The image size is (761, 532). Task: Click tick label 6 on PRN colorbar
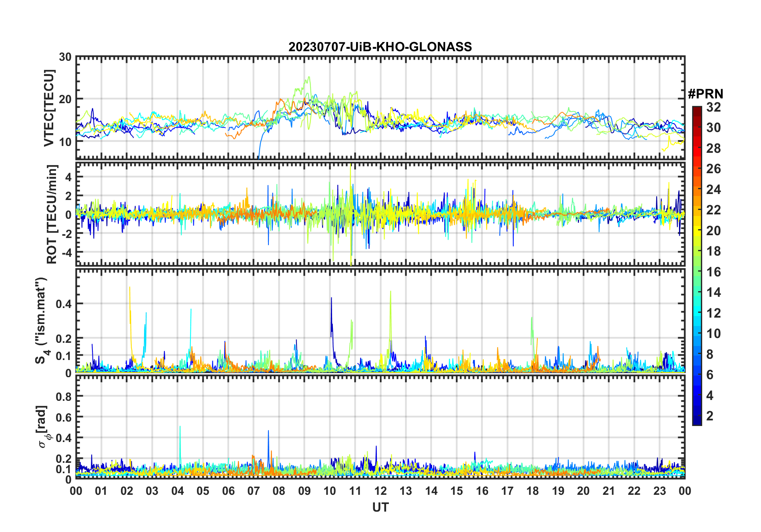[710, 375]
